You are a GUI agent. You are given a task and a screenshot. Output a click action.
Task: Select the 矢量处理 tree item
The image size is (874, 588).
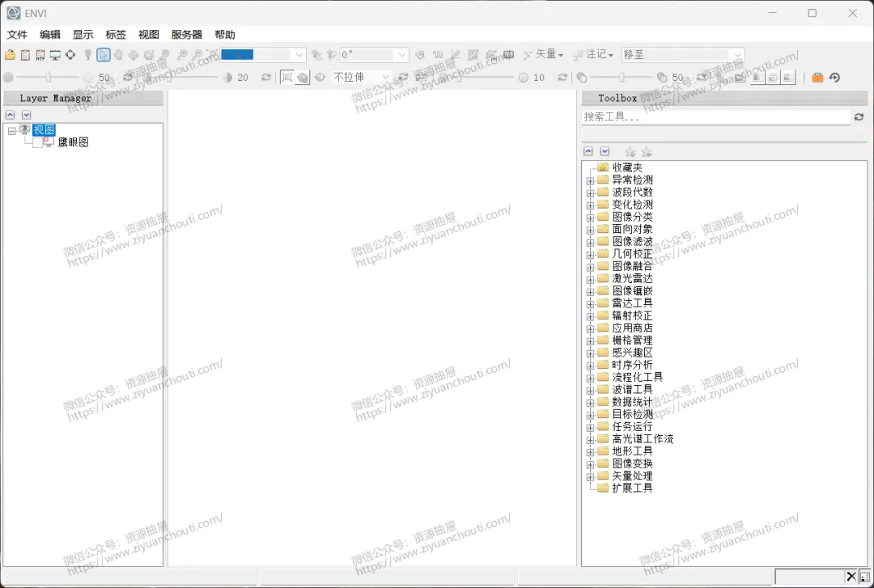pos(632,476)
